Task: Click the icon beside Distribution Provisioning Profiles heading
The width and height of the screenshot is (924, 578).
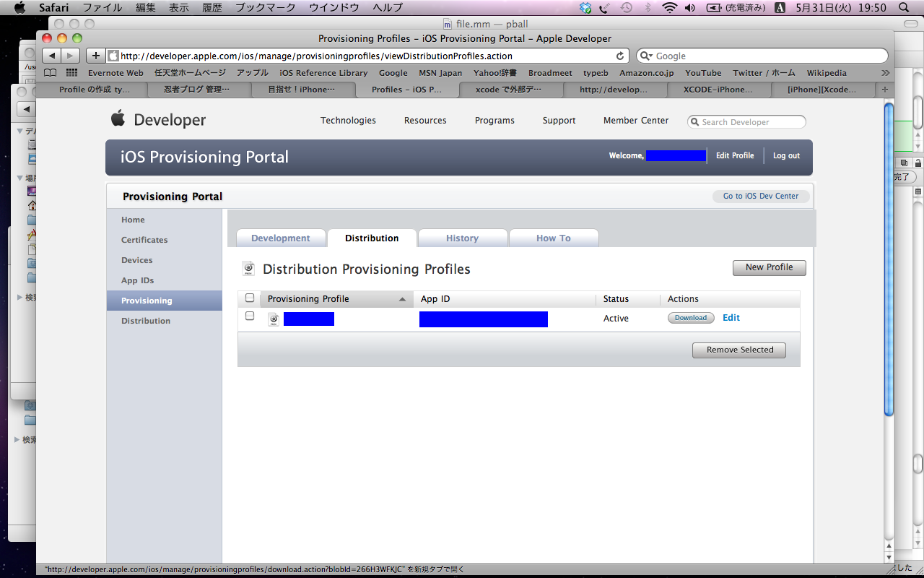Action: tap(248, 269)
